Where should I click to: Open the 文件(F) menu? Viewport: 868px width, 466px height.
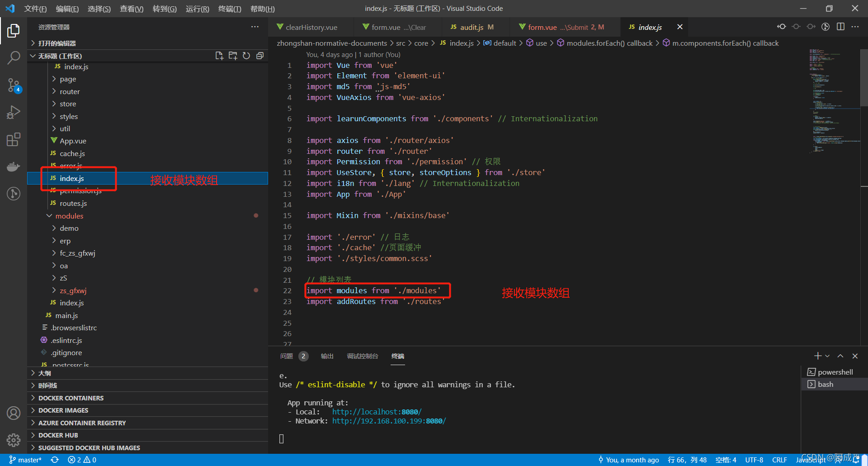[35, 9]
